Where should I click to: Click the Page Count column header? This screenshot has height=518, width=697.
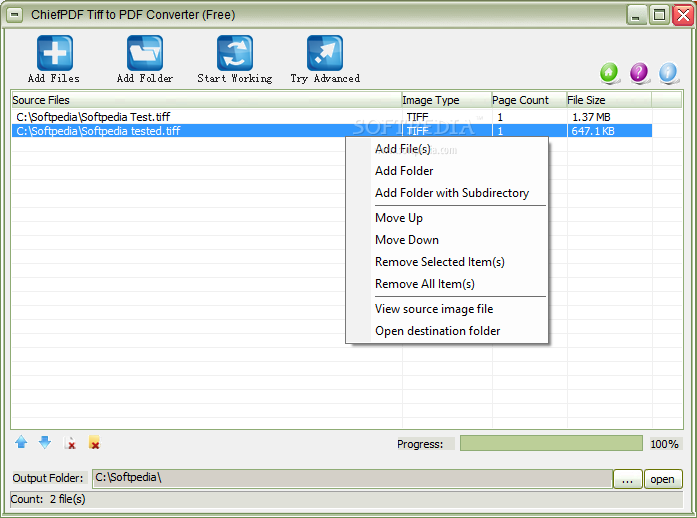pos(529,100)
